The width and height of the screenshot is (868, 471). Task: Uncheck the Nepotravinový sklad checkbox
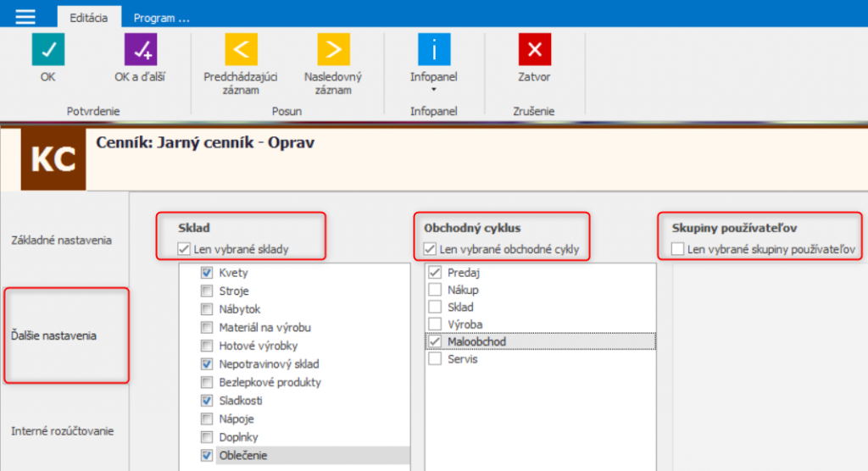207,363
